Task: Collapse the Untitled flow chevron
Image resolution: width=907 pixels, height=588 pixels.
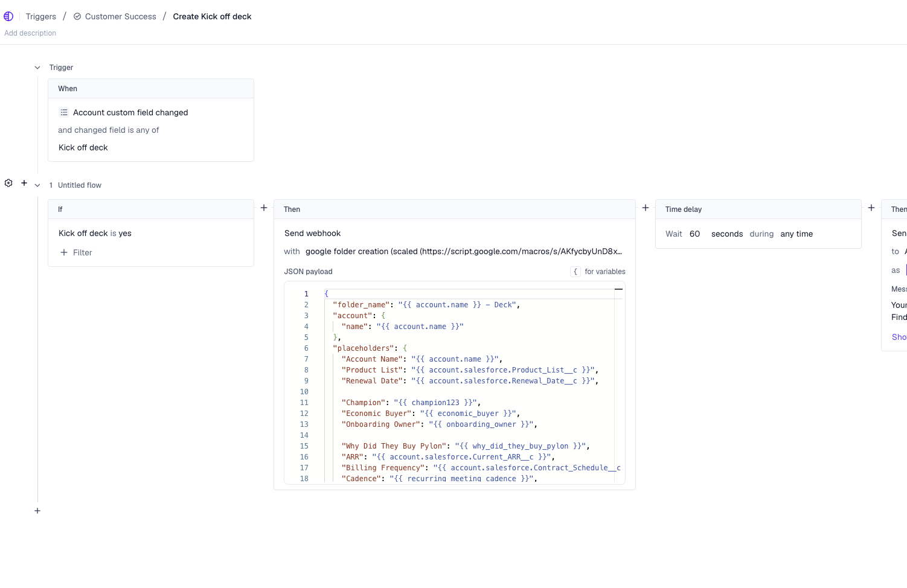Action: (x=37, y=185)
